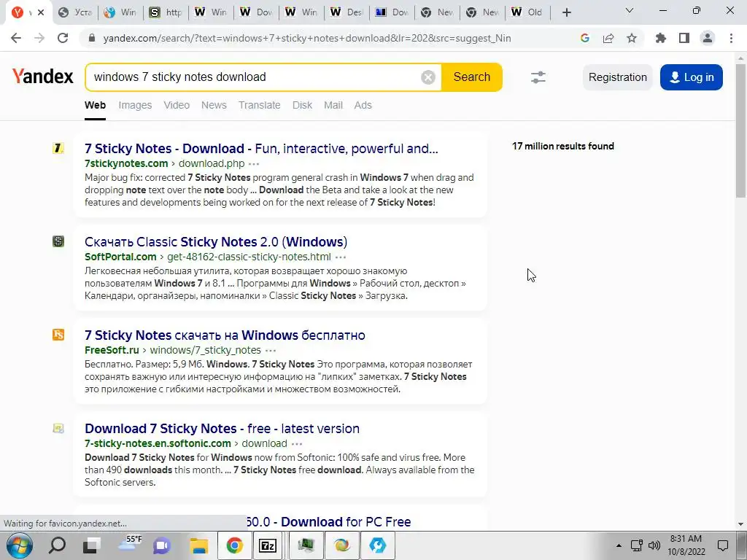Click the Yandex logo

click(43, 76)
